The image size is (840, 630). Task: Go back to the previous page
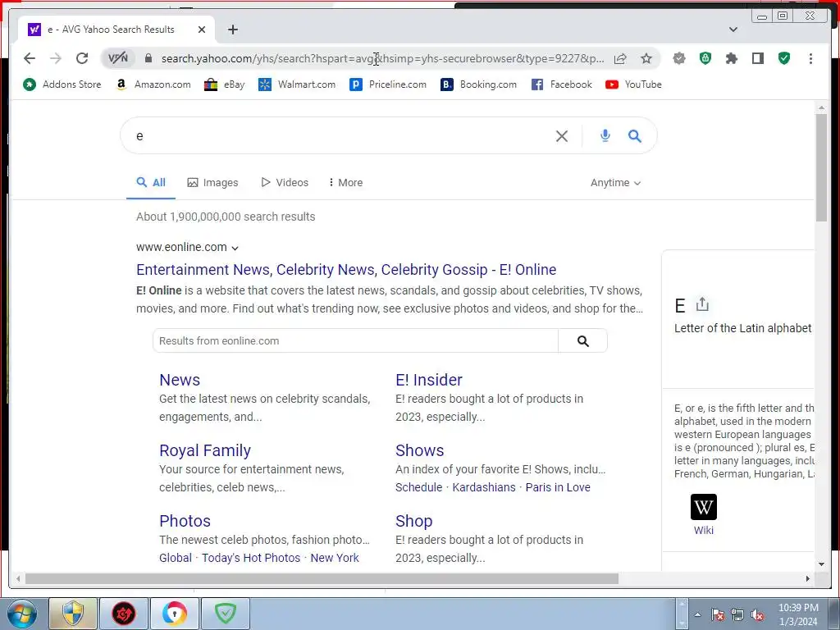[x=30, y=58]
